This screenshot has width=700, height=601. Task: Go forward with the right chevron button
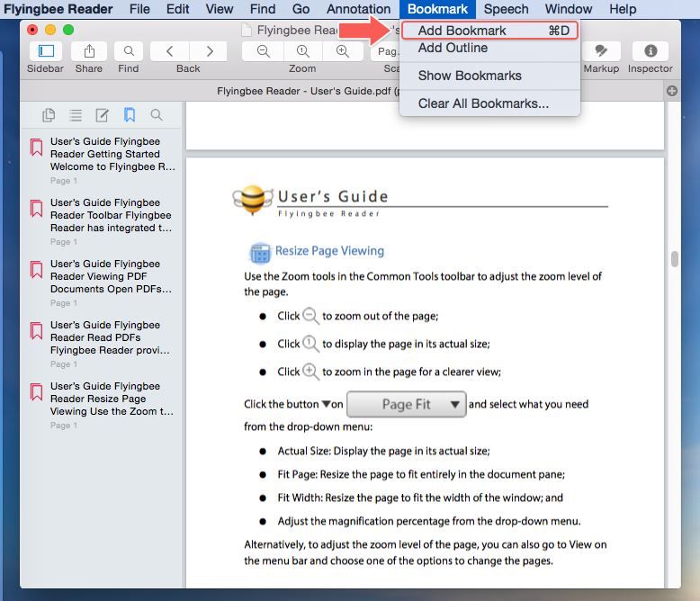pyautogui.click(x=209, y=51)
